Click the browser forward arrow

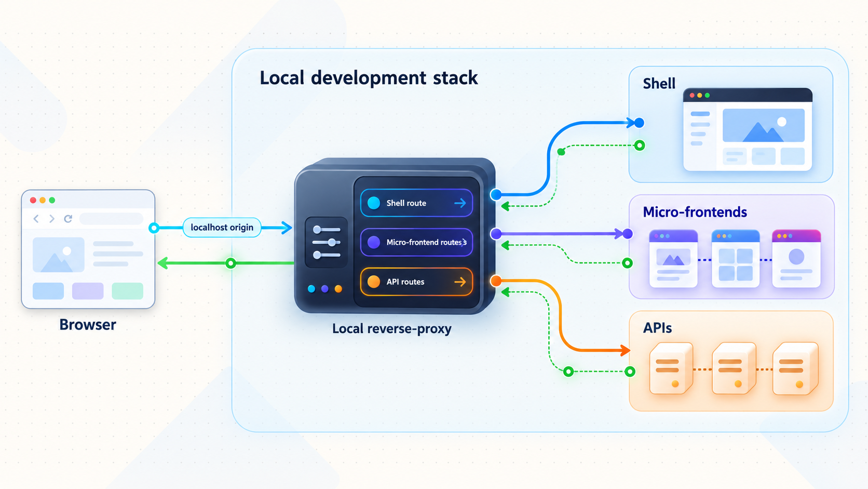click(52, 219)
